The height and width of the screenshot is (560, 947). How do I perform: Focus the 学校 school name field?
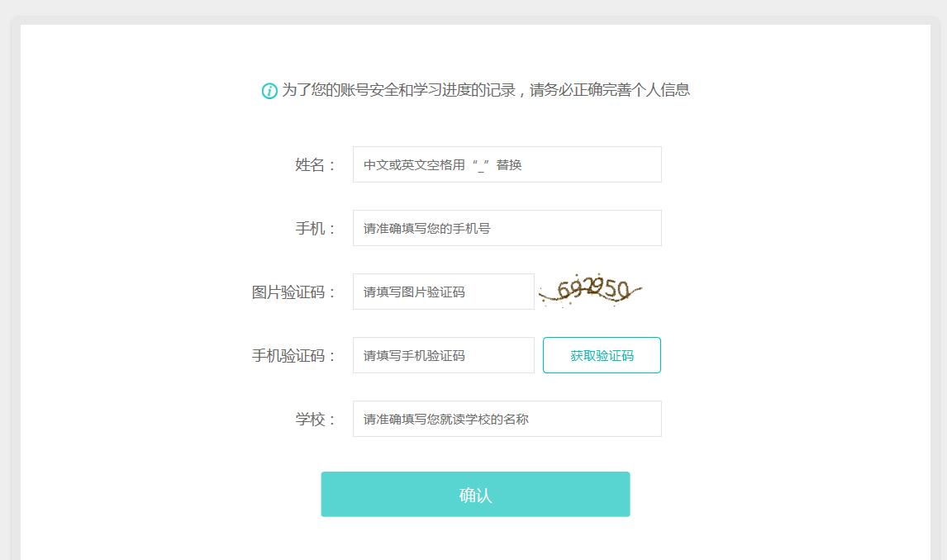coord(507,419)
